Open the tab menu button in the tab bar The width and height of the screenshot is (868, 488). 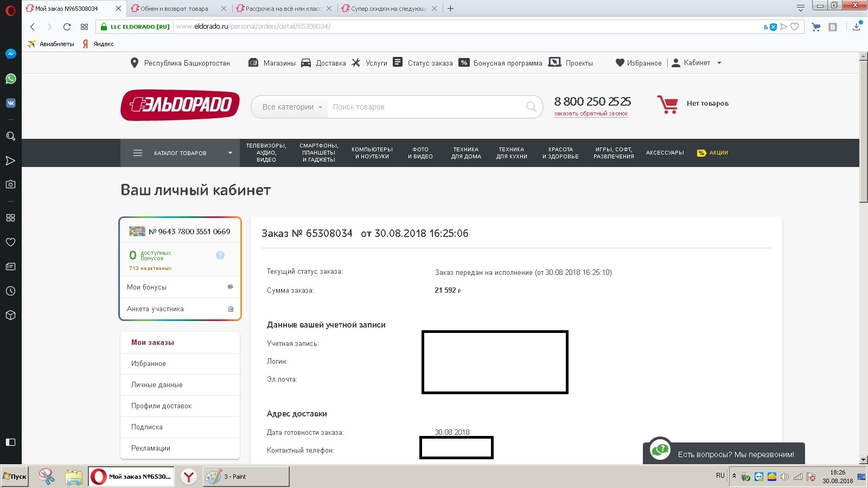coord(800,8)
